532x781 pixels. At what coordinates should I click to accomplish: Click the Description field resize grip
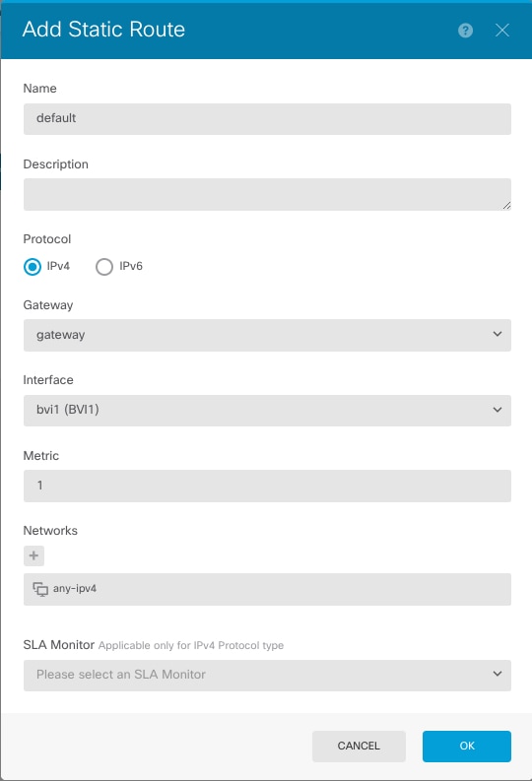point(506,205)
